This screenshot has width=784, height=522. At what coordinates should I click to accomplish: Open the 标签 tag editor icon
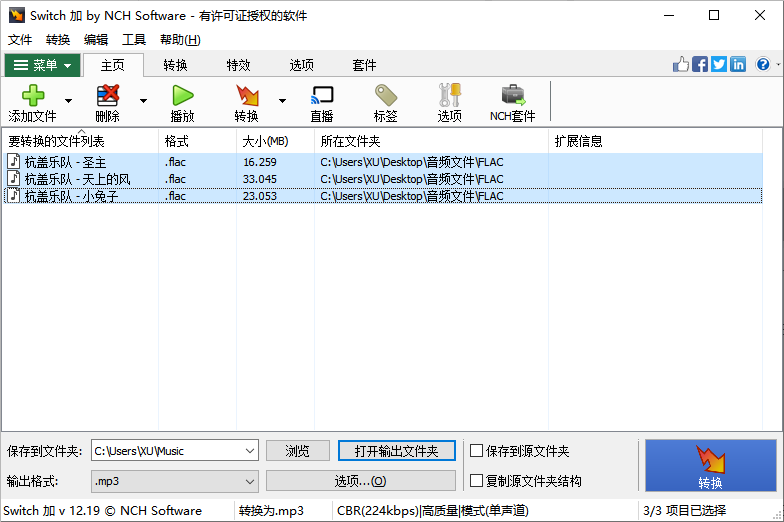[x=386, y=95]
